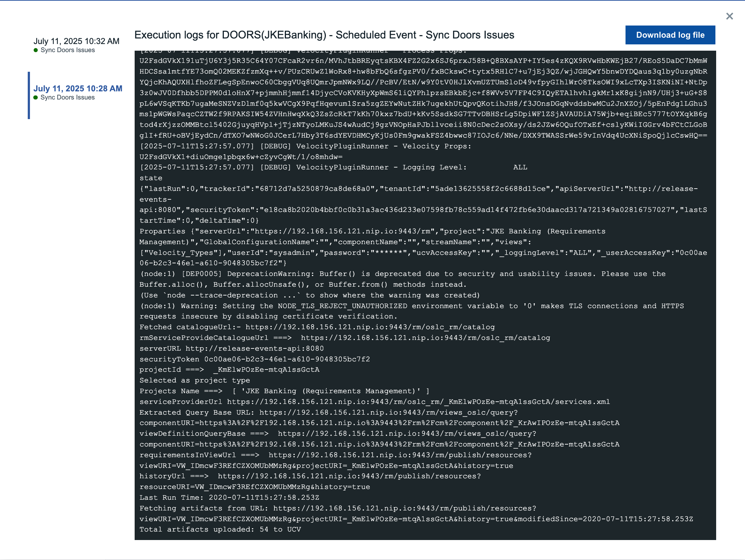This screenshot has width=745, height=560.
Task: Click 'Sync Doors Issues' under 10:28 AM entry
Action: pyautogui.click(x=68, y=97)
